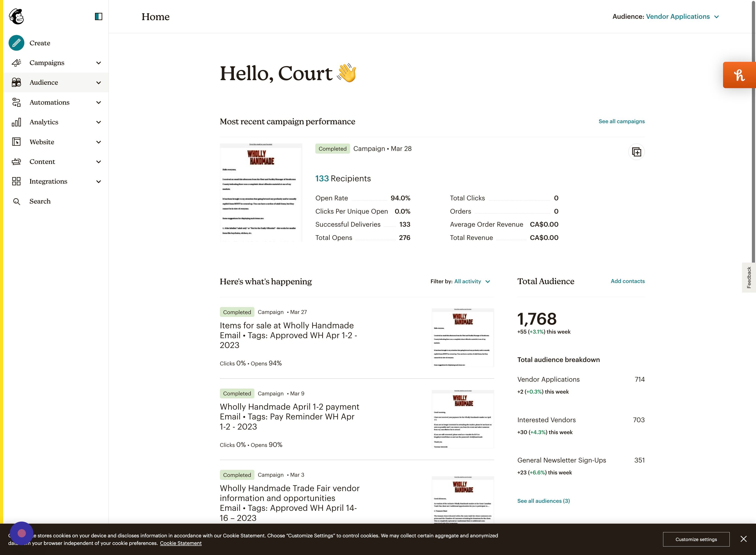The image size is (756, 555).
Task: Click the Search magnifier in sidebar
Action: click(x=16, y=201)
